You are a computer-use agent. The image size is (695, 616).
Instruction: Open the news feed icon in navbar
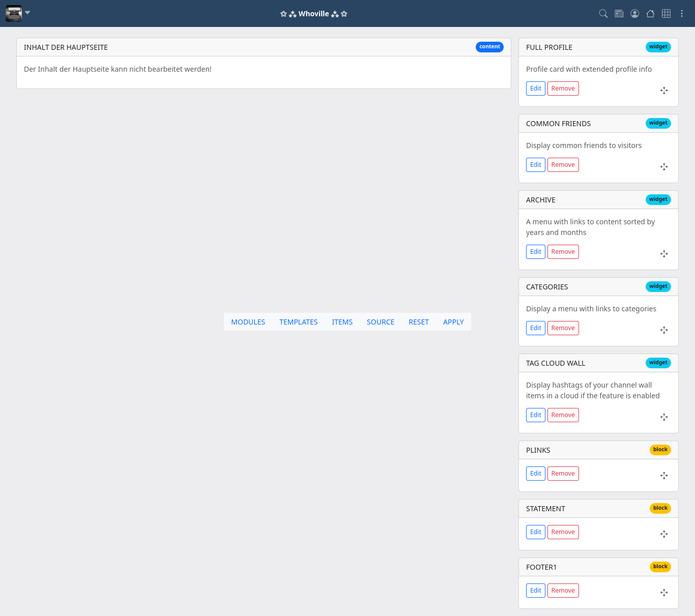click(619, 14)
